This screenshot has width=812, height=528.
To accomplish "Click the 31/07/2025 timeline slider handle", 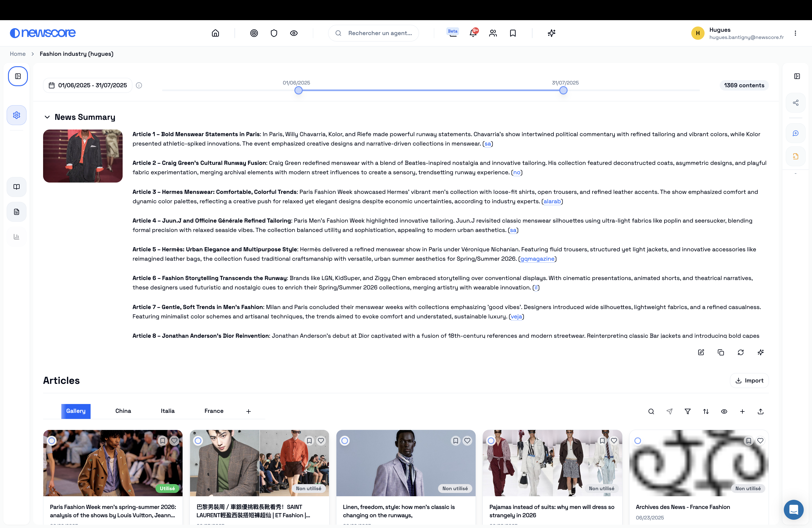I will click(x=563, y=90).
